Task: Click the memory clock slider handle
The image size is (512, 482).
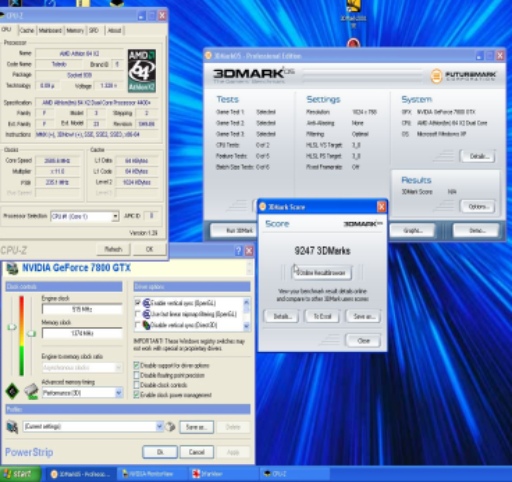Action: click(x=31, y=333)
